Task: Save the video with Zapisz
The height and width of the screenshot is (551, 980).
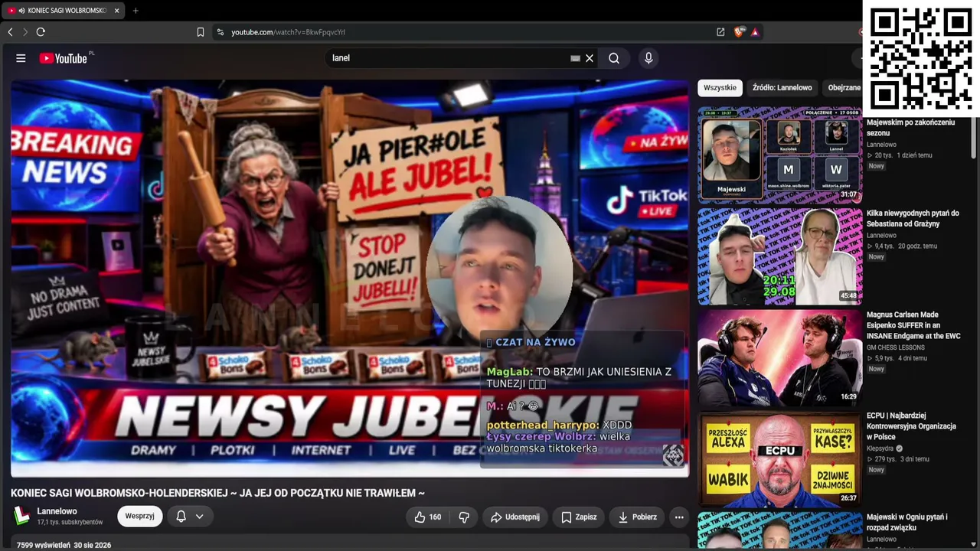Action: click(579, 517)
